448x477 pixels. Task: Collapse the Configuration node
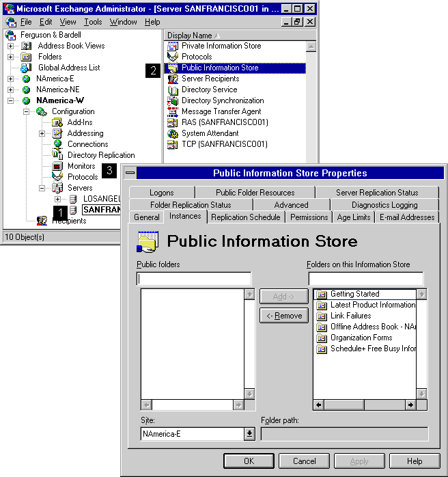(27, 111)
